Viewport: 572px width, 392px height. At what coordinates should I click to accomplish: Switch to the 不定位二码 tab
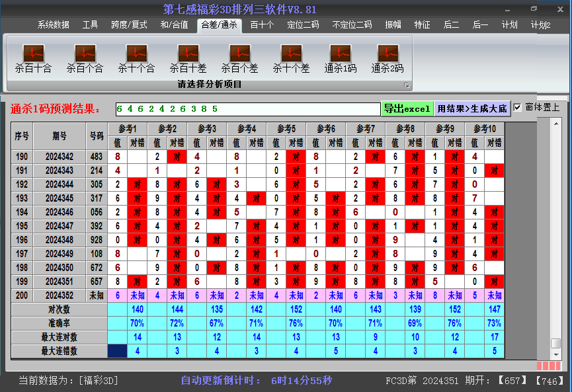tap(352, 25)
